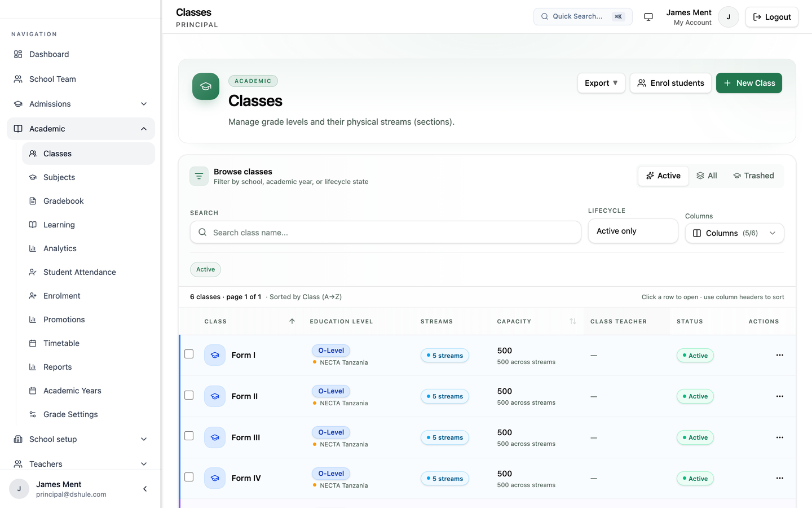
Task: Select the Form II checkbox
Action: (x=189, y=395)
